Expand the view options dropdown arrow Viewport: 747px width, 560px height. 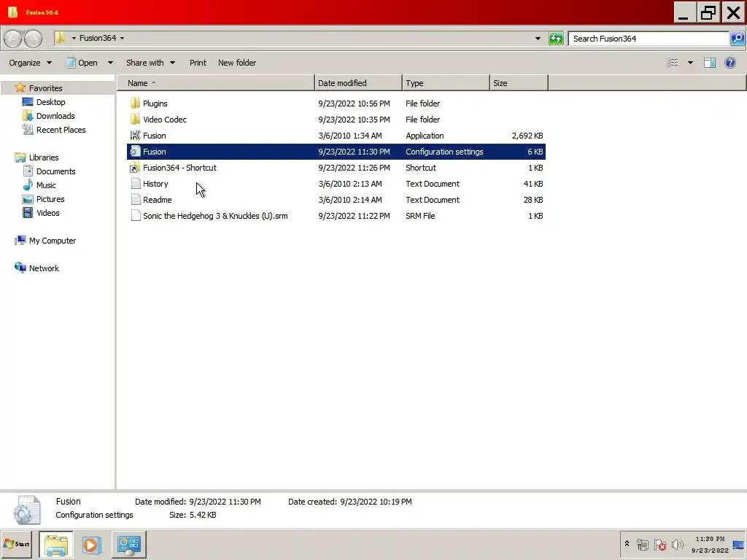[x=690, y=63]
